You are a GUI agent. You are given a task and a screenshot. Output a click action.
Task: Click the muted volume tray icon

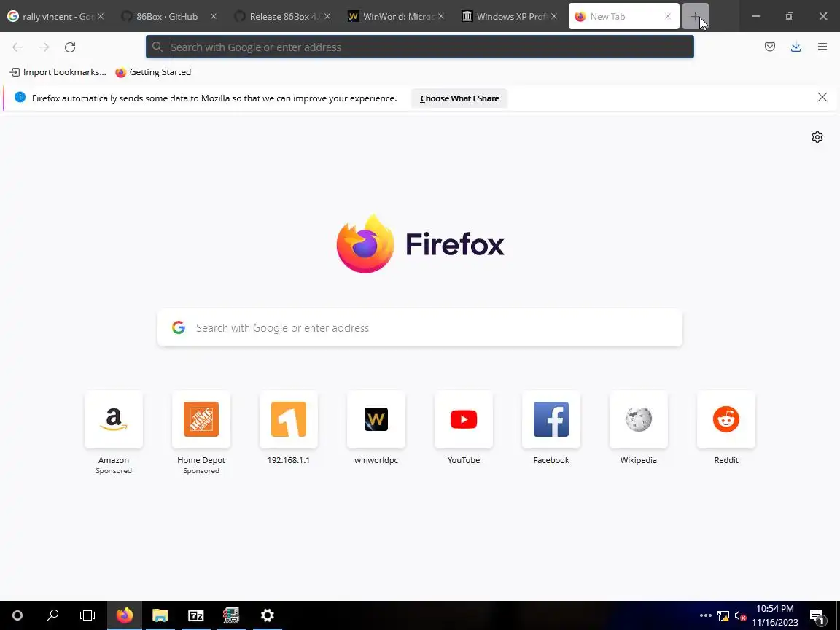[740, 616]
